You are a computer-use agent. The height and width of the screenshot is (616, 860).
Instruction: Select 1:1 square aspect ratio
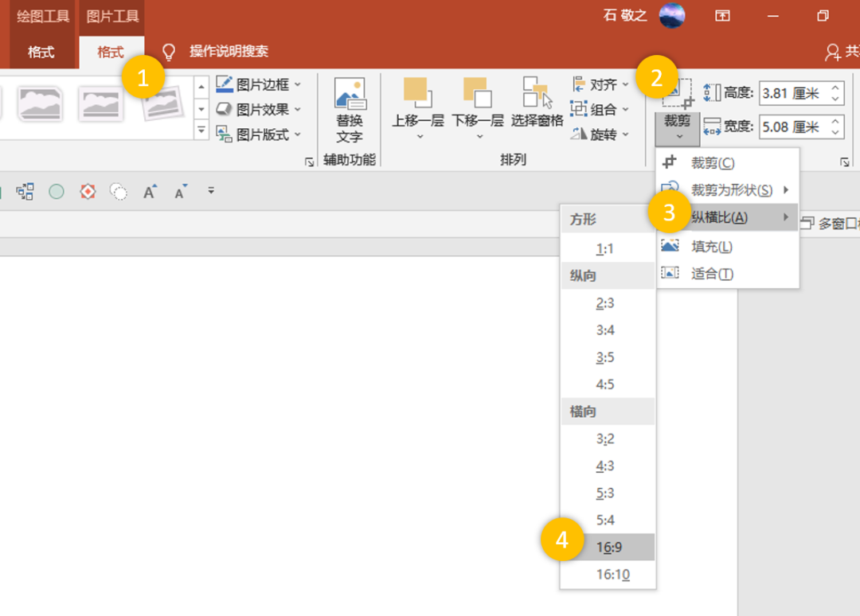pos(608,249)
